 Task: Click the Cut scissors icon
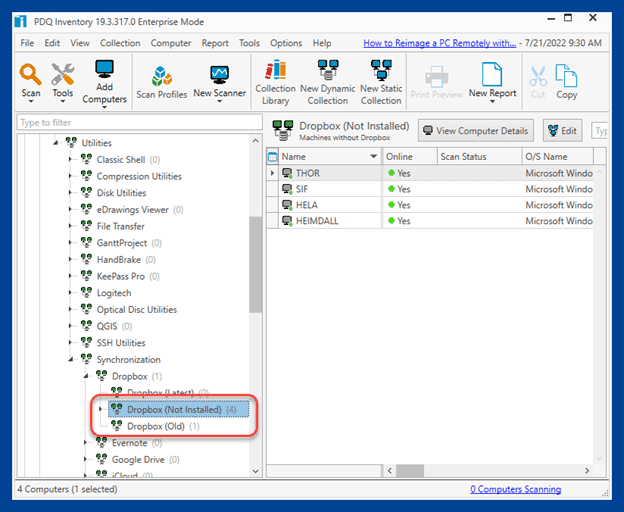pos(538,76)
